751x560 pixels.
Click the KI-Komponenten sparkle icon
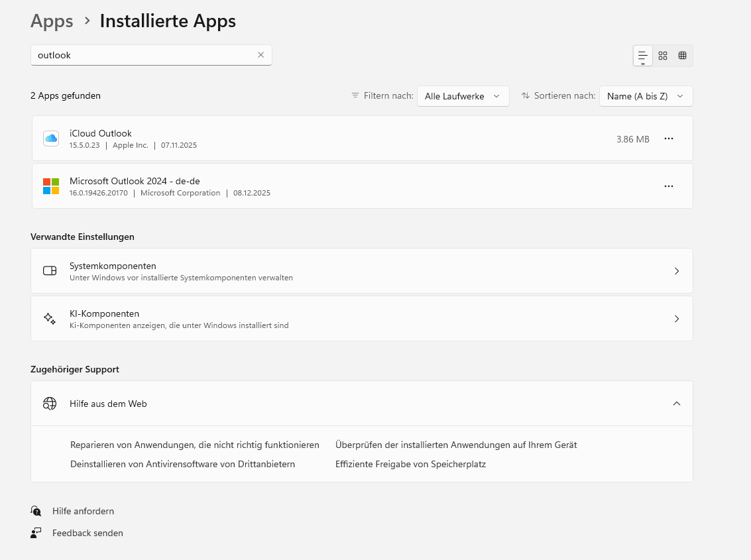tap(50, 318)
